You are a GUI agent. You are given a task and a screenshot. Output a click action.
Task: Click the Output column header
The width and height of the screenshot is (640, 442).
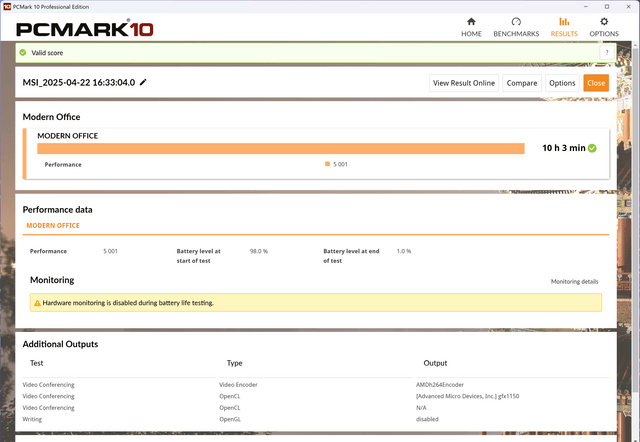click(435, 363)
